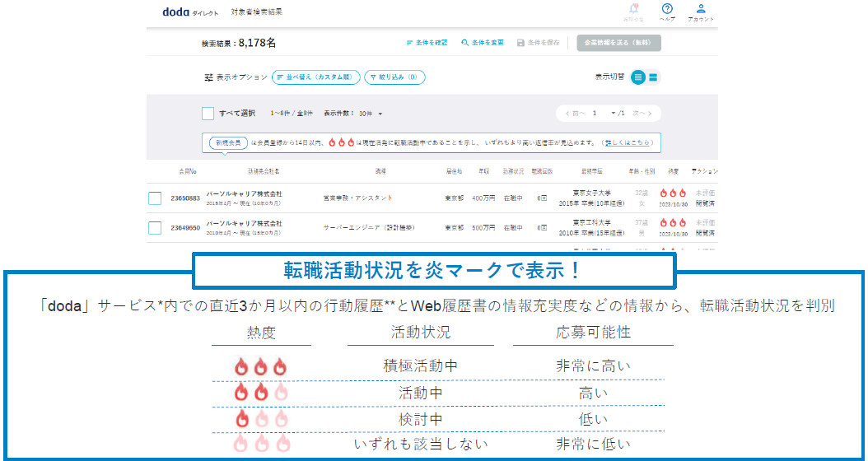The width and height of the screenshot is (868, 461).
Task: Click the doda ダイレクト logo
Action: pyautogui.click(x=190, y=12)
